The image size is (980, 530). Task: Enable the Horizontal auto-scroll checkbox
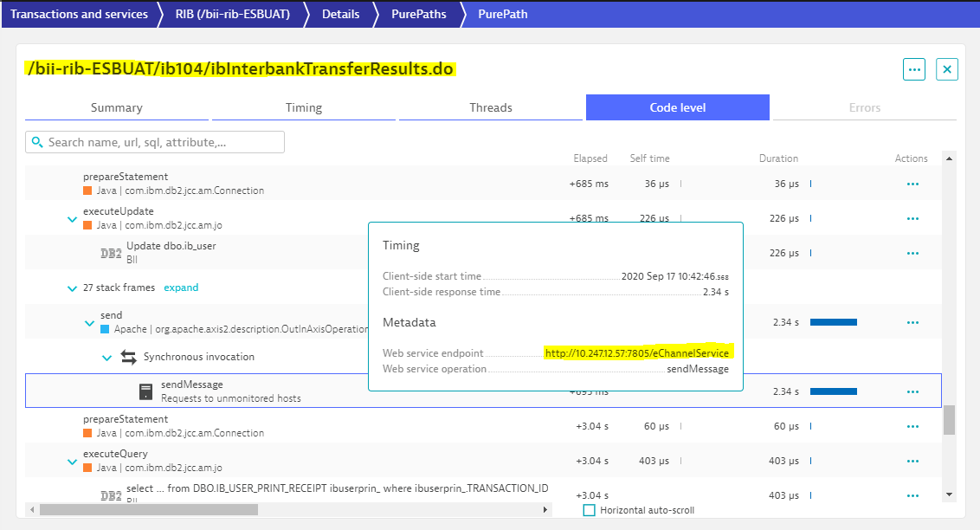[590, 510]
